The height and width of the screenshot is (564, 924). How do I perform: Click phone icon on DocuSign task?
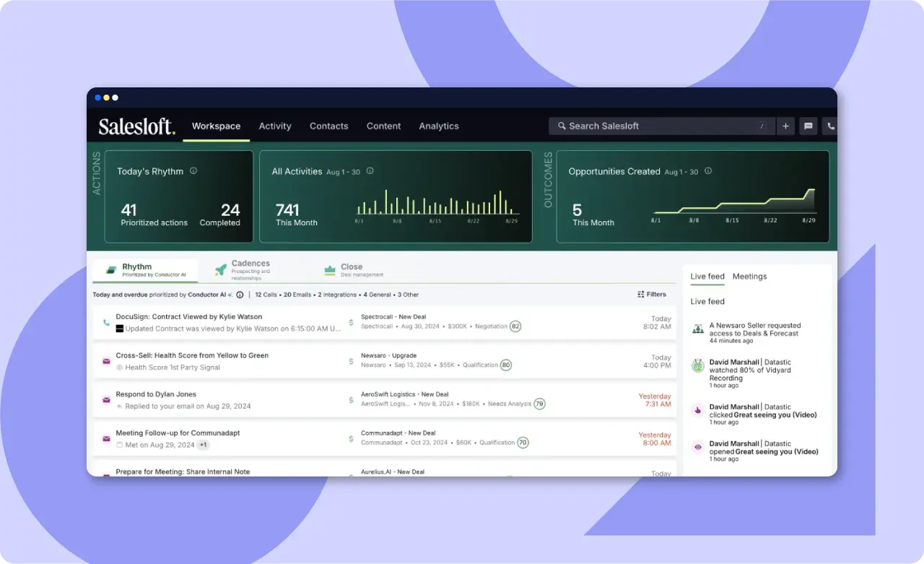coord(106,322)
